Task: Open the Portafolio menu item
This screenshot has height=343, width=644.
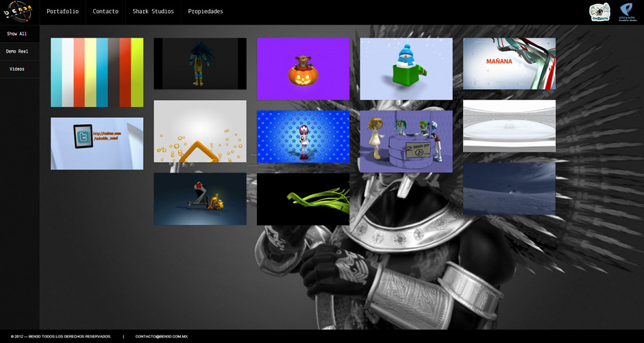Action: click(x=62, y=12)
